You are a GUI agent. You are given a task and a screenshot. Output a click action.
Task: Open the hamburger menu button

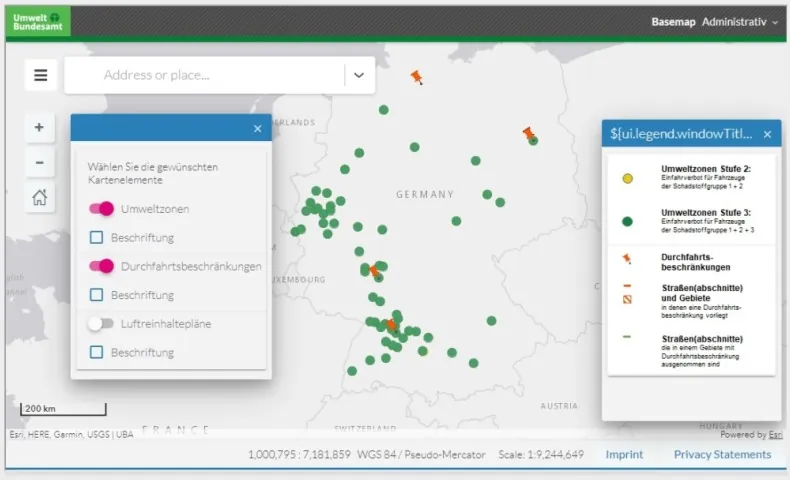pos(41,75)
